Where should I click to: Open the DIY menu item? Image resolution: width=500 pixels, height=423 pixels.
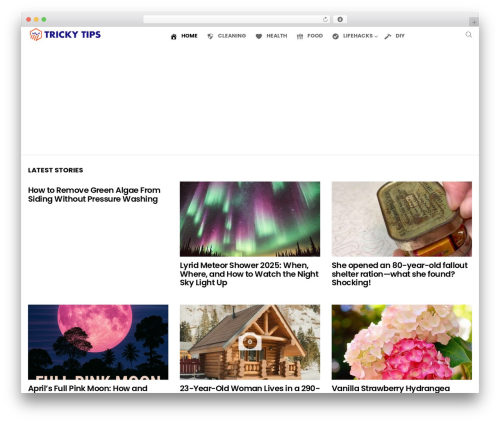coord(400,36)
